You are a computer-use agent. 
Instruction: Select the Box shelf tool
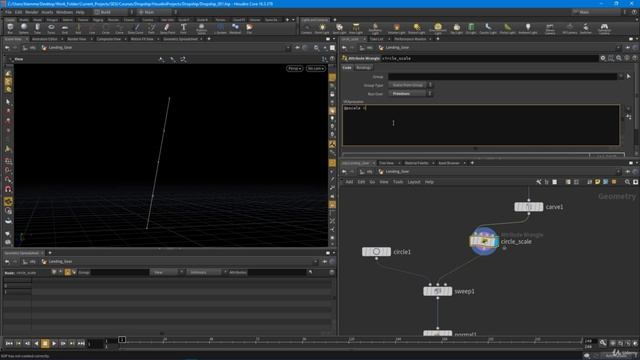(10, 28)
